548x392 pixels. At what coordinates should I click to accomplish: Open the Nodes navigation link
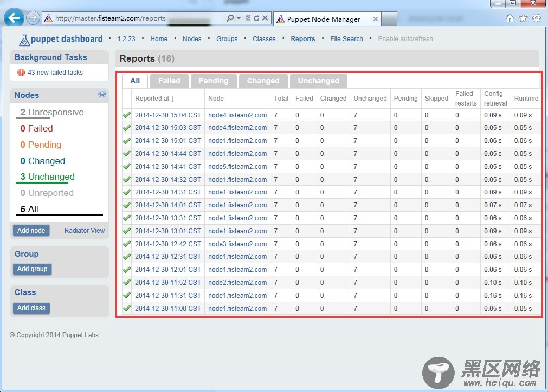point(192,39)
